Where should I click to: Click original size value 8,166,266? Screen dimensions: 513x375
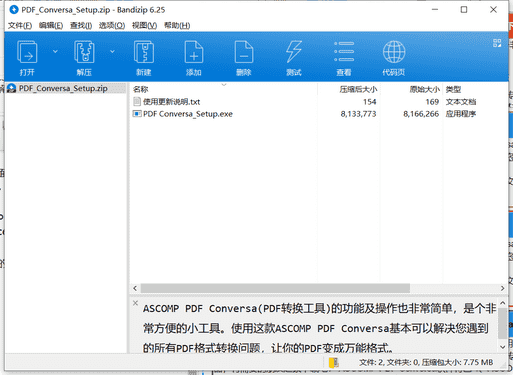coord(421,114)
